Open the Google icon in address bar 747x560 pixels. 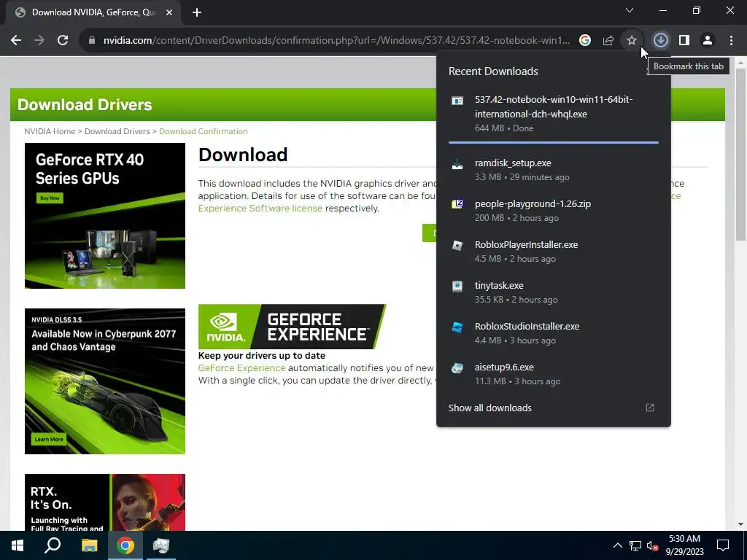[585, 41]
